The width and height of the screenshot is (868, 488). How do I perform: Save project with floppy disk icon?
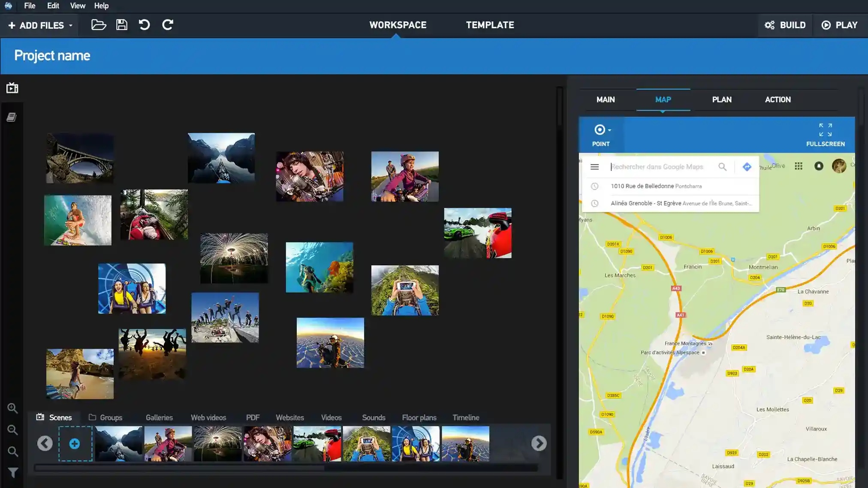tap(122, 25)
